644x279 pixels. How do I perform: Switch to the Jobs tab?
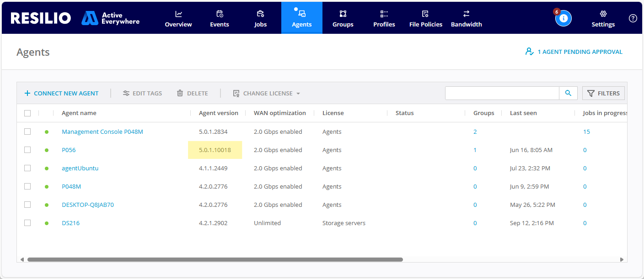click(260, 18)
